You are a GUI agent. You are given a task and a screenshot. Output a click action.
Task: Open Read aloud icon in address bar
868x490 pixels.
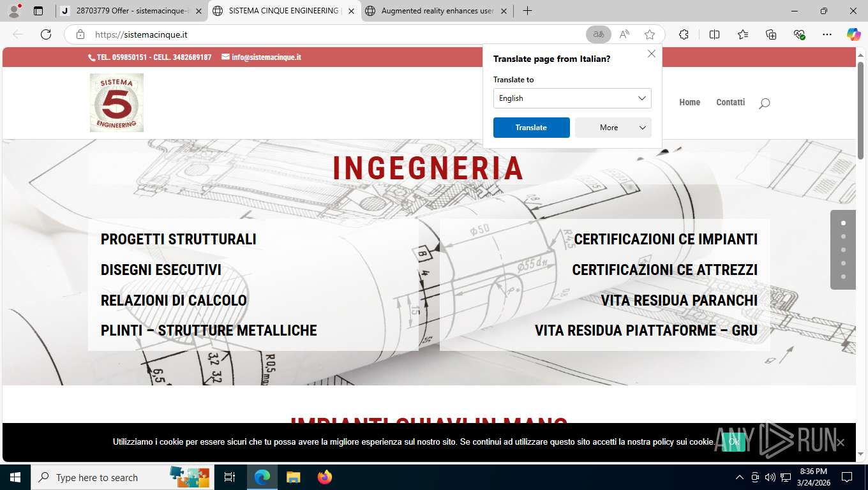624,34
